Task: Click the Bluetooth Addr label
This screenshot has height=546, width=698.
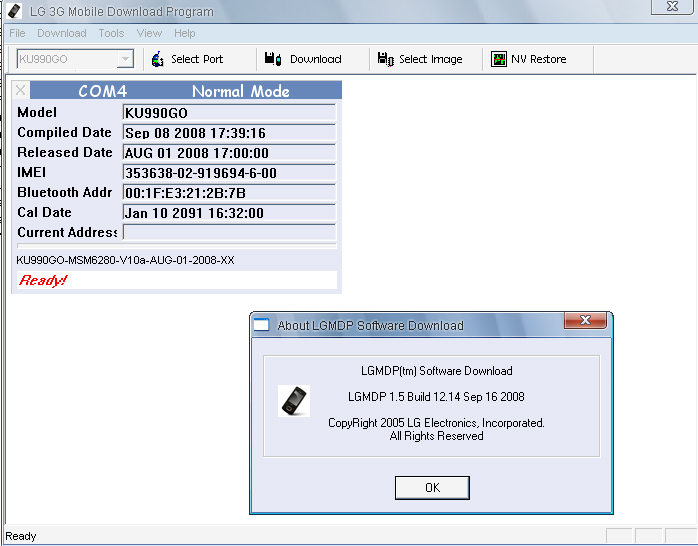Action: pyautogui.click(x=65, y=192)
